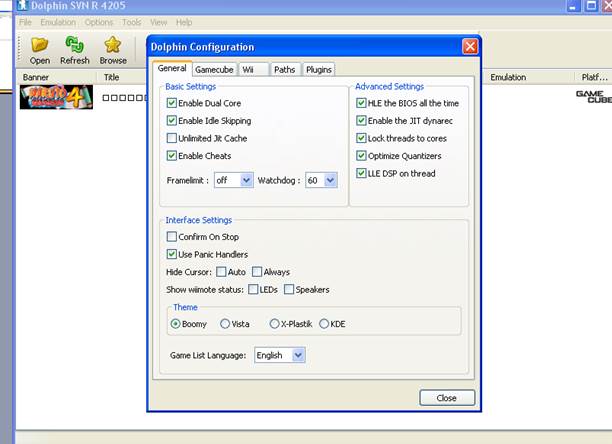The height and width of the screenshot is (444, 612).
Task: Open the Tools menu
Action: pos(132,22)
